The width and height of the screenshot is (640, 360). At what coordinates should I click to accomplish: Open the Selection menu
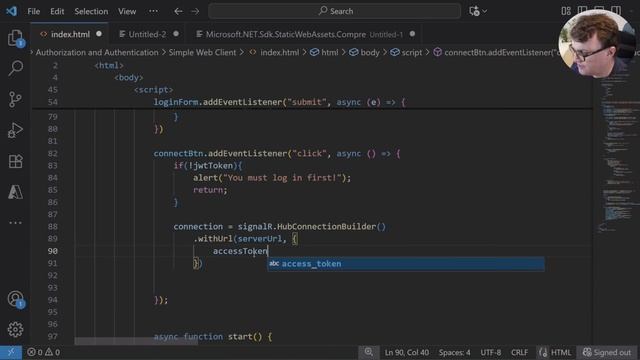[91, 11]
